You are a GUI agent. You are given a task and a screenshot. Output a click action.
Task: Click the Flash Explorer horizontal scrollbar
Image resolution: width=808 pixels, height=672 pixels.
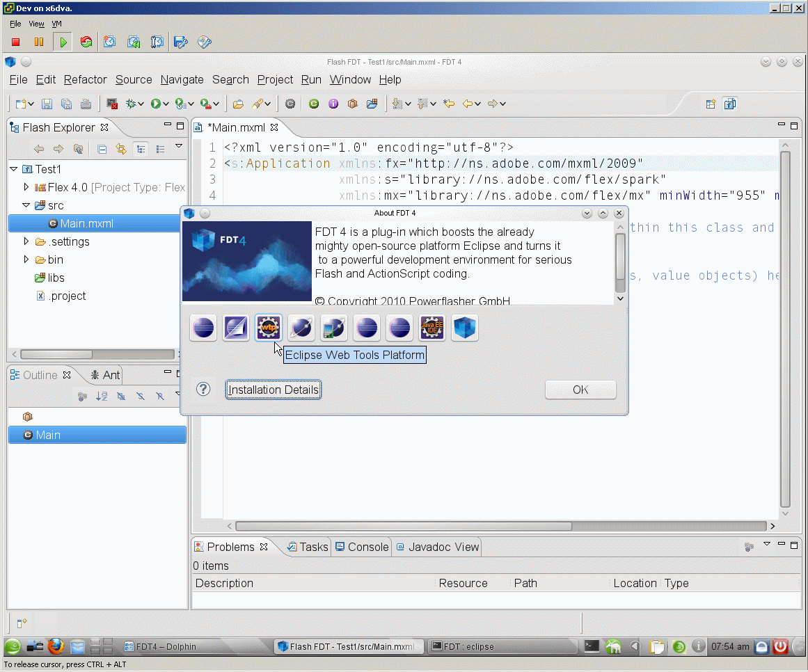(56, 354)
